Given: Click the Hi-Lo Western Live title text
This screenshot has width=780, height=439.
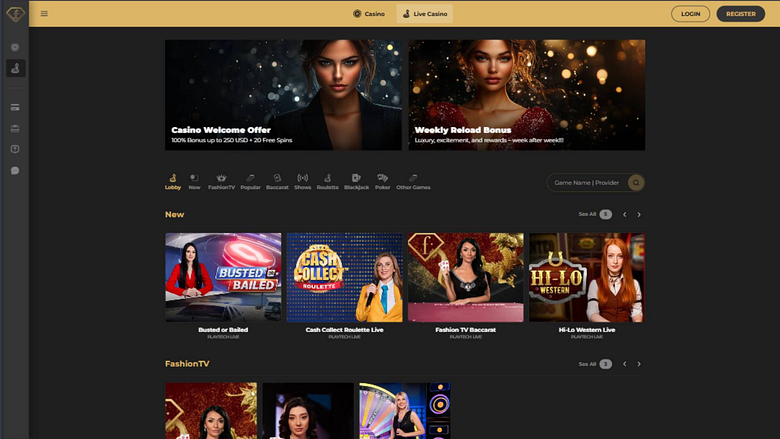Looking at the screenshot, I should tap(587, 330).
